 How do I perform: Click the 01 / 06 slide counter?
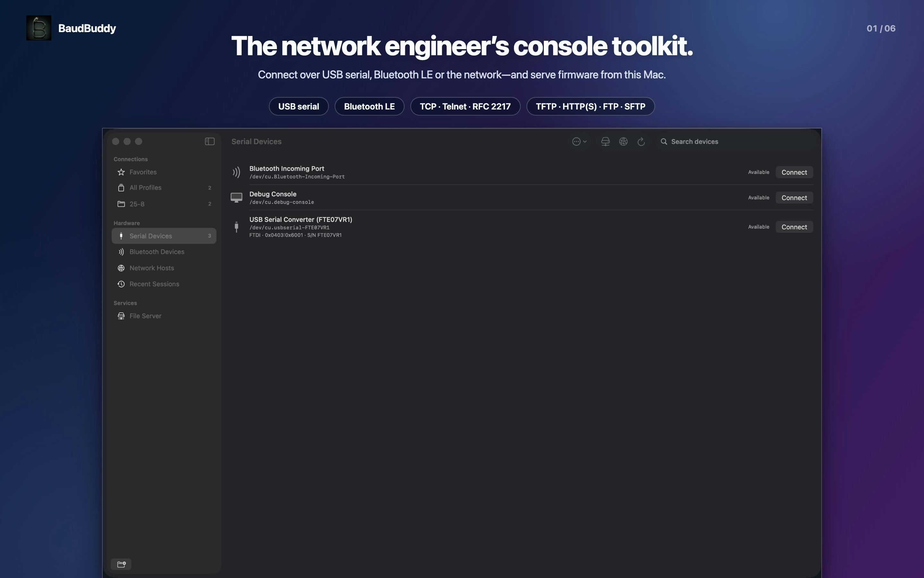(x=881, y=28)
